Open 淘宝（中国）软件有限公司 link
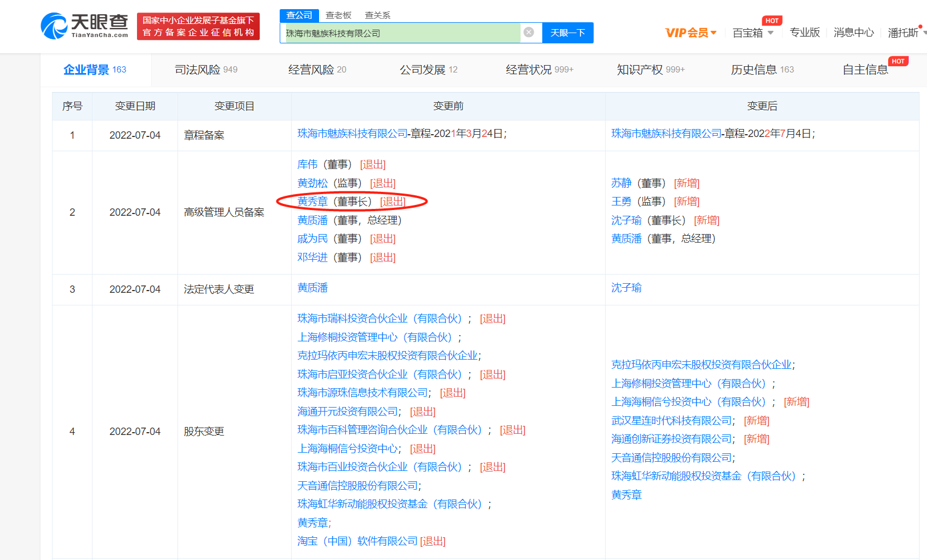The width and height of the screenshot is (927, 560). [357, 541]
